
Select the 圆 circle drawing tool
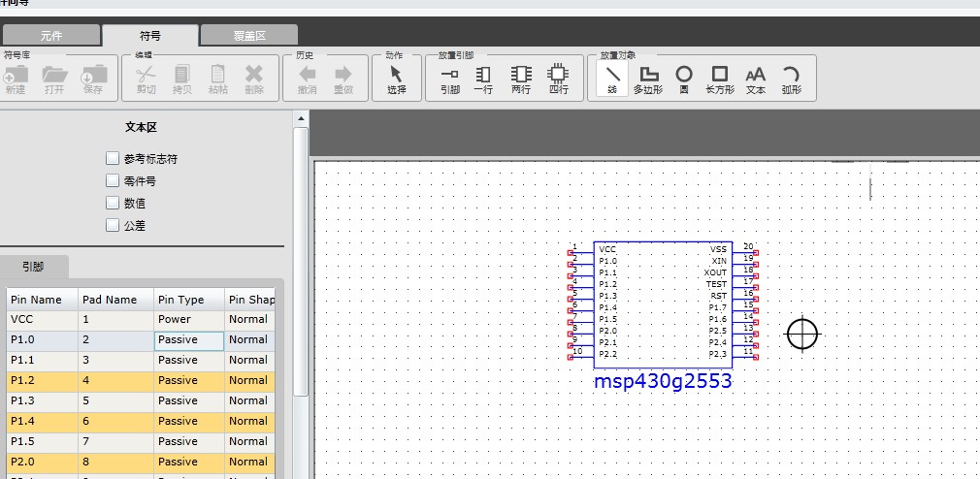684,80
